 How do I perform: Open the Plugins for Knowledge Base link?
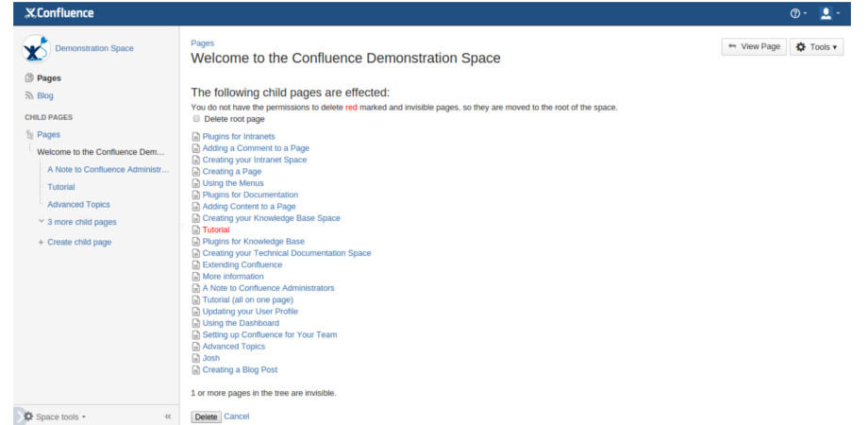254,241
